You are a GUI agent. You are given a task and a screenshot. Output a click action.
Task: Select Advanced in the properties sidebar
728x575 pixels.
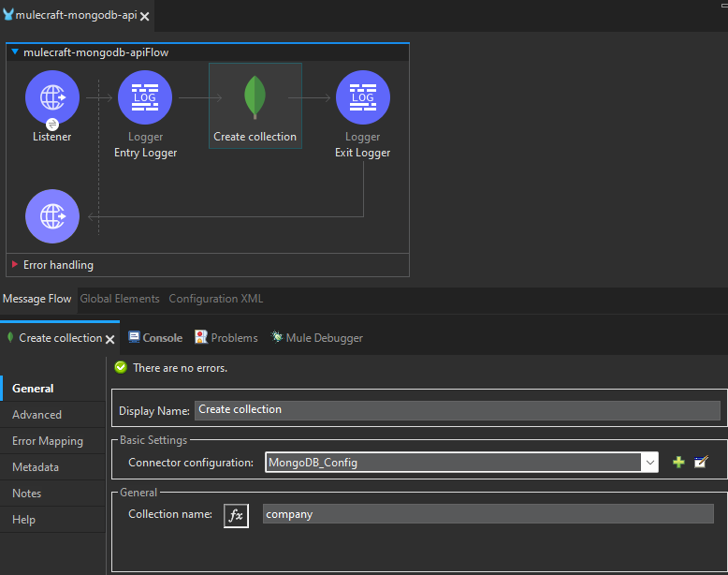[x=37, y=415]
